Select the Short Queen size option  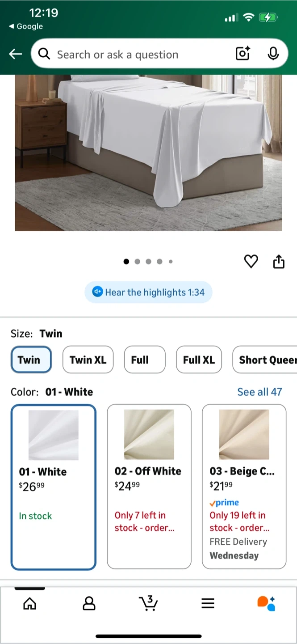(265, 360)
